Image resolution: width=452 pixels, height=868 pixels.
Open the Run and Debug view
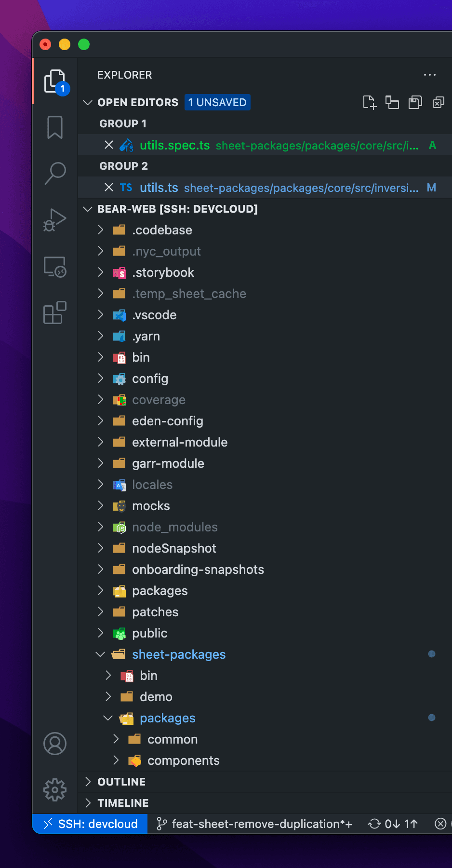[55, 220]
